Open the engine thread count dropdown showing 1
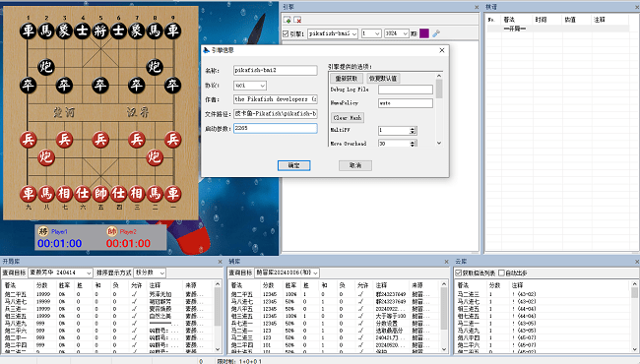 pos(371,33)
